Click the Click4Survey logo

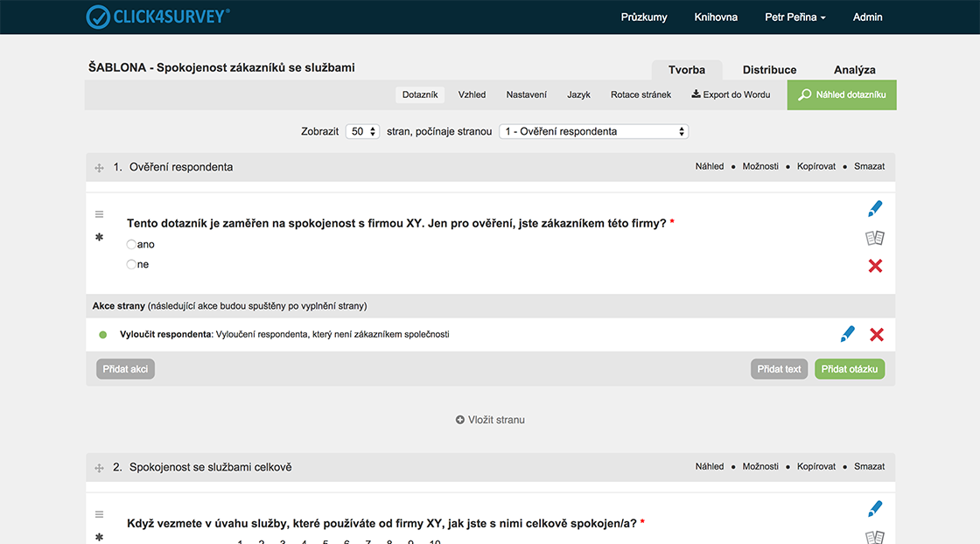158,17
